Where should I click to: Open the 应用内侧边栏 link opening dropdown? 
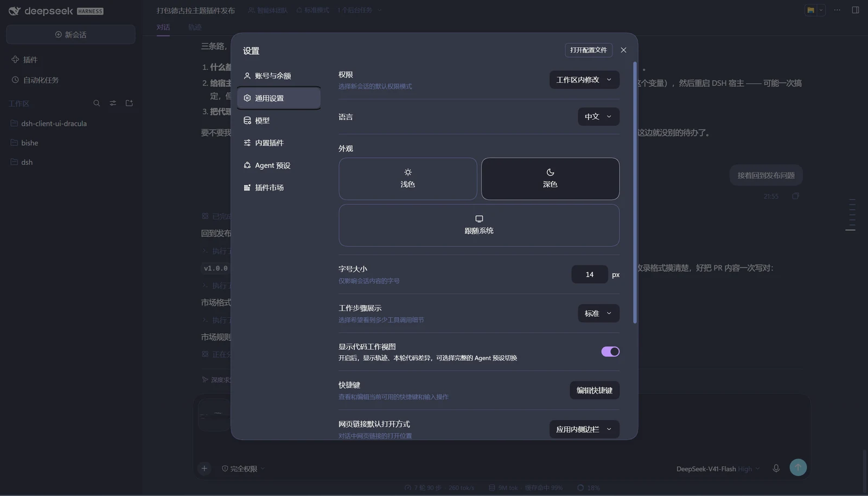584,429
